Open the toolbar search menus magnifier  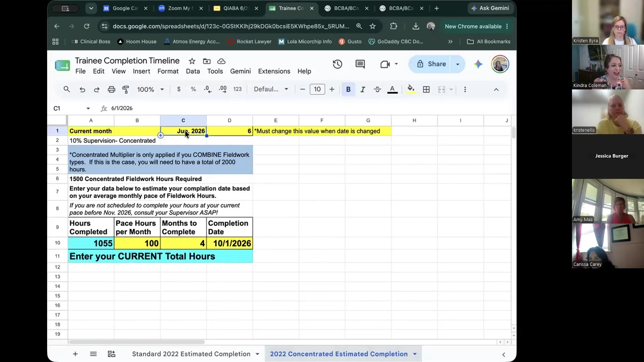[67, 89]
